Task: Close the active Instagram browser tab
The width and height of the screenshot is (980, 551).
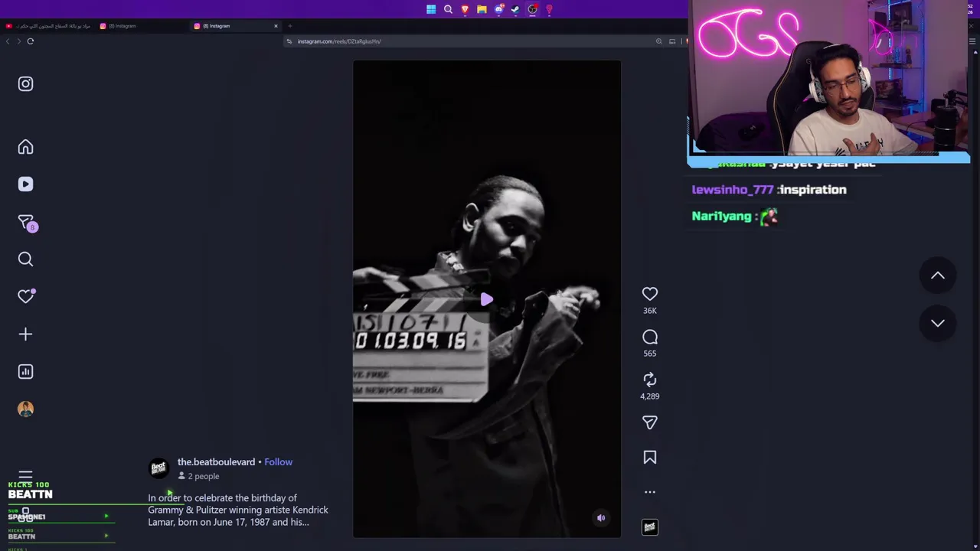Action: pyautogui.click(x=276, y=26)
